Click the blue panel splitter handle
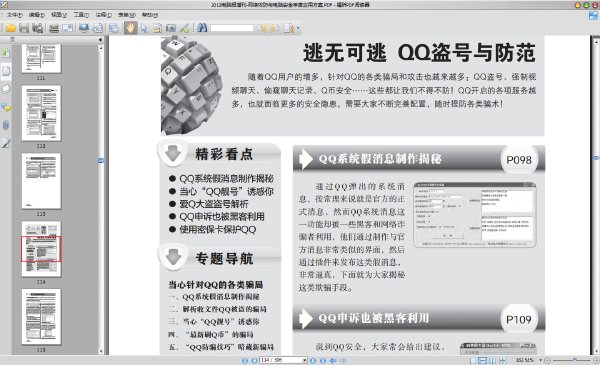This screenshot has height=365, width=600. click(x=101, y=161)
